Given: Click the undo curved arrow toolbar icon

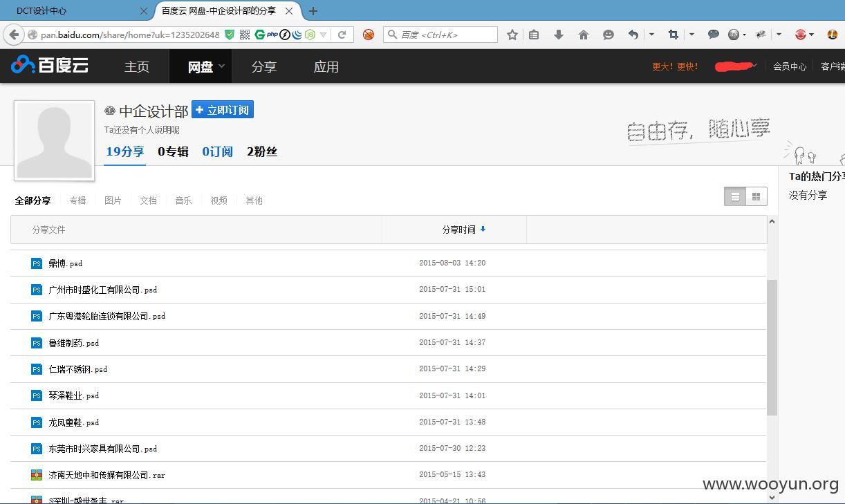Looking at the screenshot, I should coord(633,35).
